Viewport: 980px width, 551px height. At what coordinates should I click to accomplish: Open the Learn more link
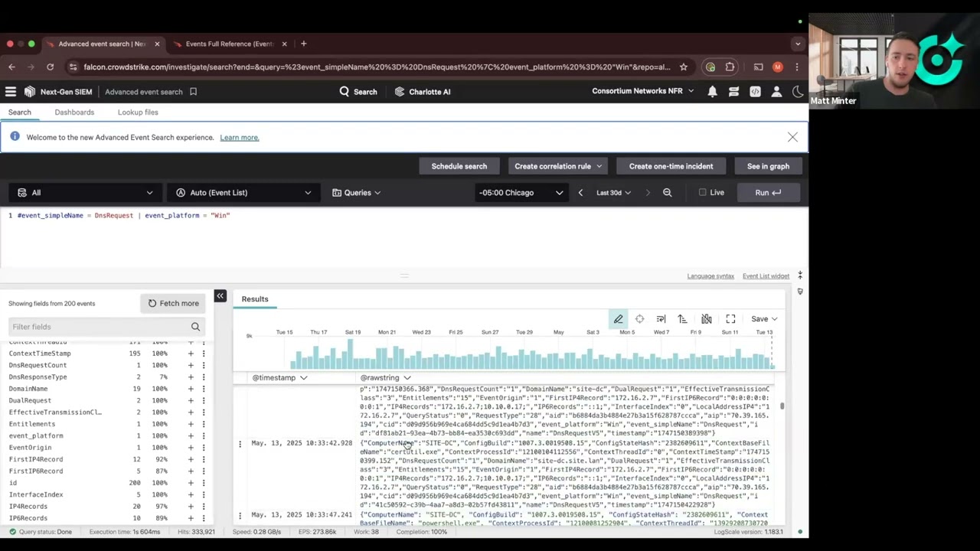(240, 138)
